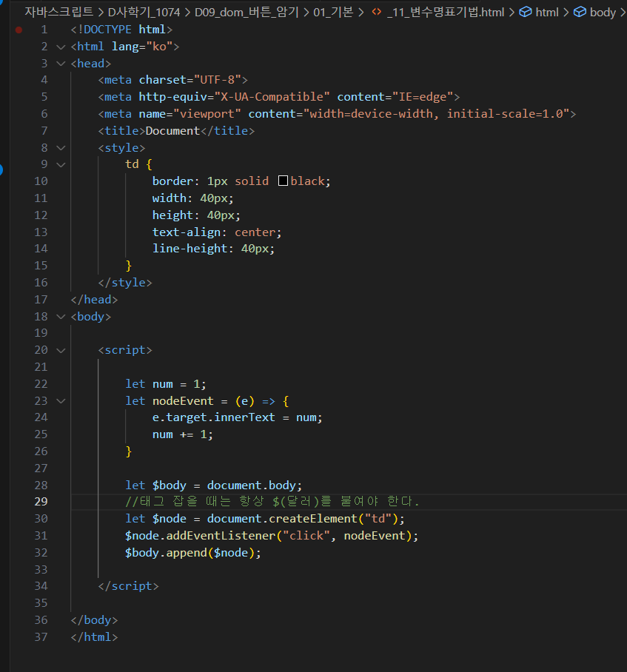Click createElement on line 30
This screenshot has width=627, height=672.
pyautogui.click(x=313, y=519)
